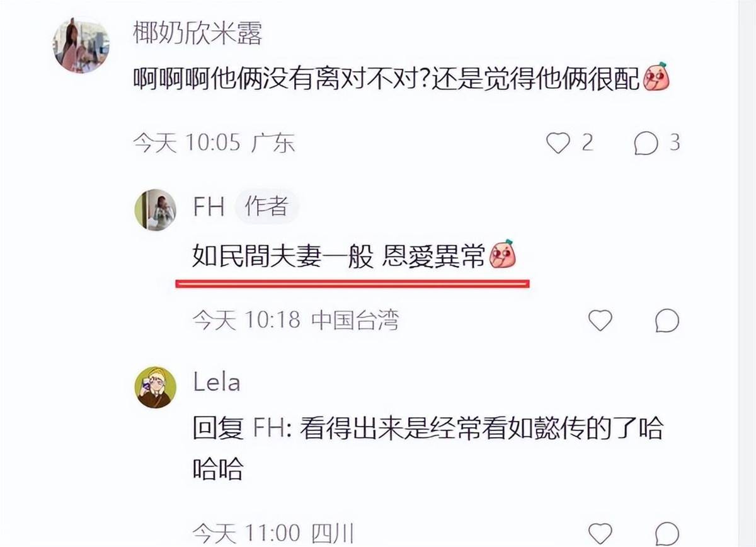
Task: Open Lela's cartoon profile avatar
Action: coord(156,386)
